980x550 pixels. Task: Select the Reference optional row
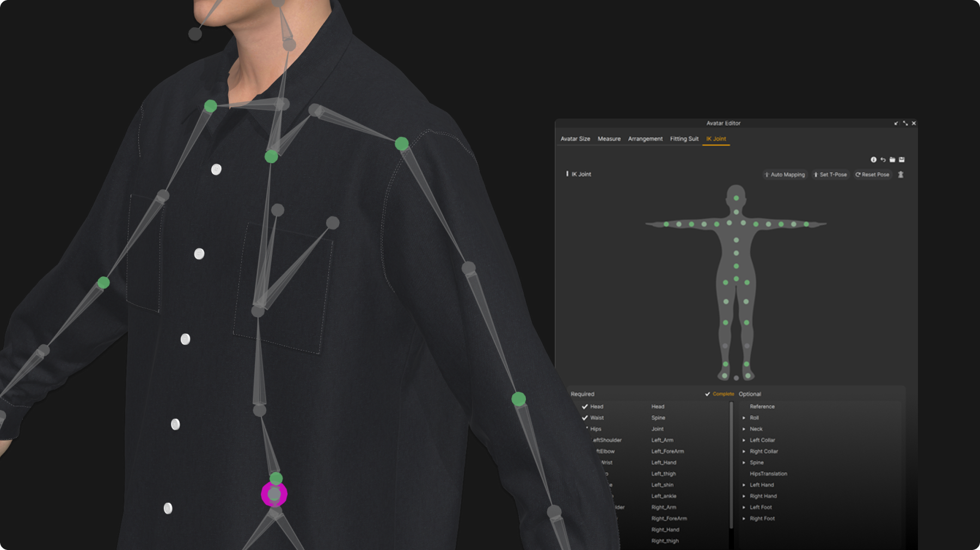click(x=762, y=406)
